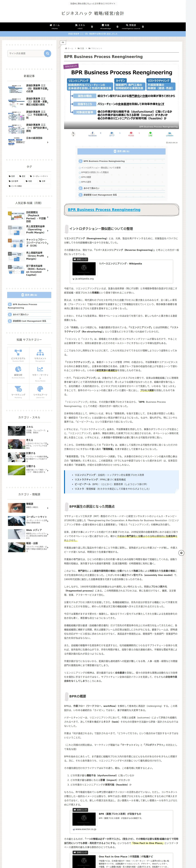Click the site search magnifier button
This screenshot has height=868, width=196.
point(47,53)
